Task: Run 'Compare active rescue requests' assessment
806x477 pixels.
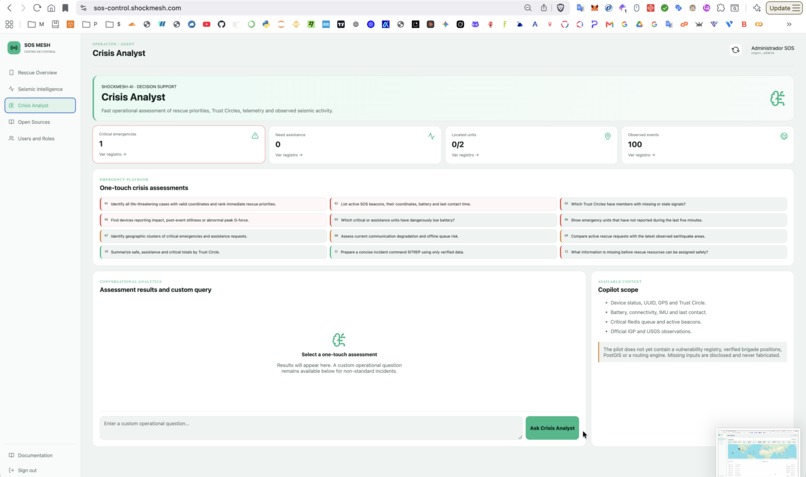Action: (x=673, y=236)
